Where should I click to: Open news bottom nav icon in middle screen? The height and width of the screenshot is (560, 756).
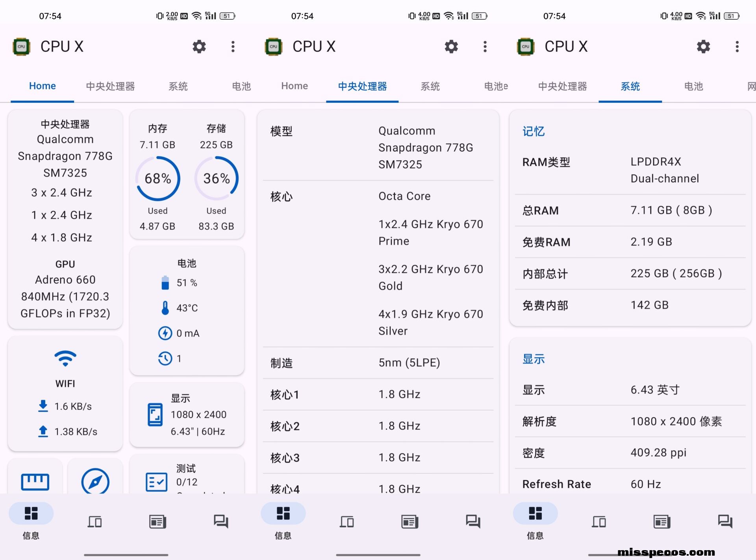[x=409, y=521]
